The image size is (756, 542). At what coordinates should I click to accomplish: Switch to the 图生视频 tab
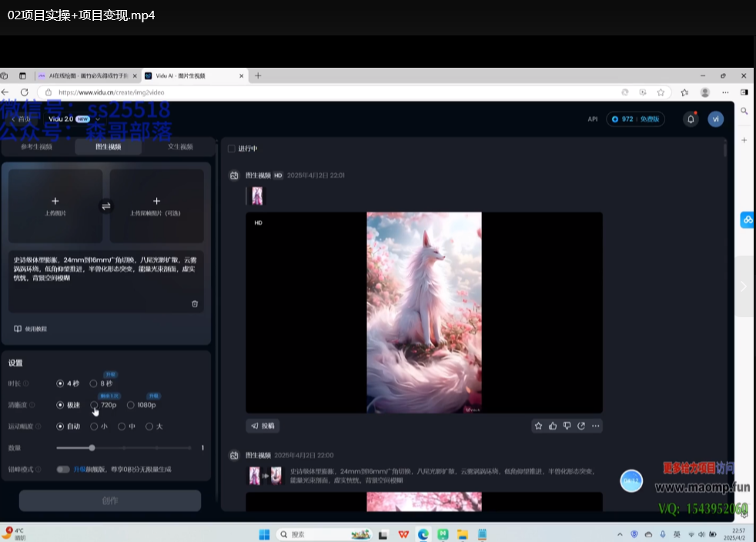tap(108, 146)
